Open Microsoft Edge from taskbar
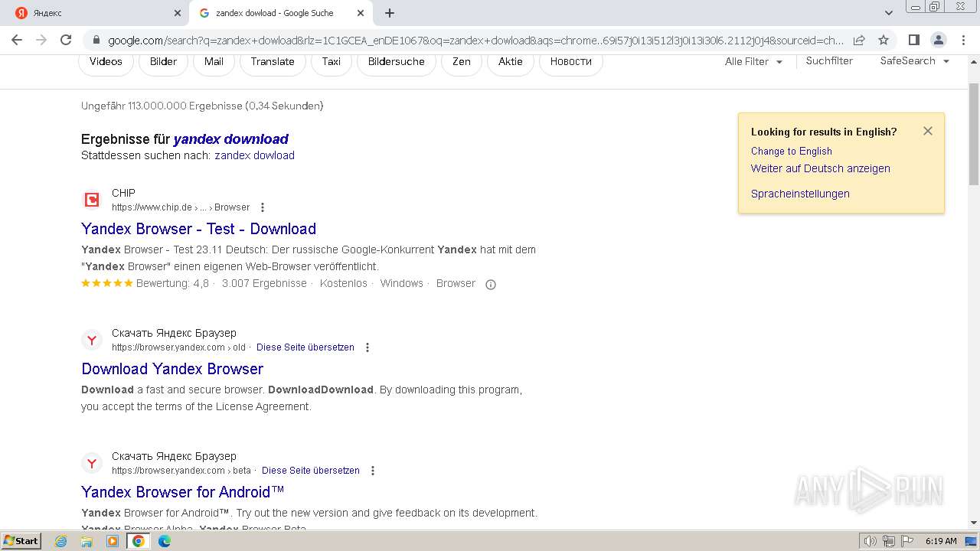Viewport: 980px width, 551px height. pyautogui.click(x=165, y=541)
